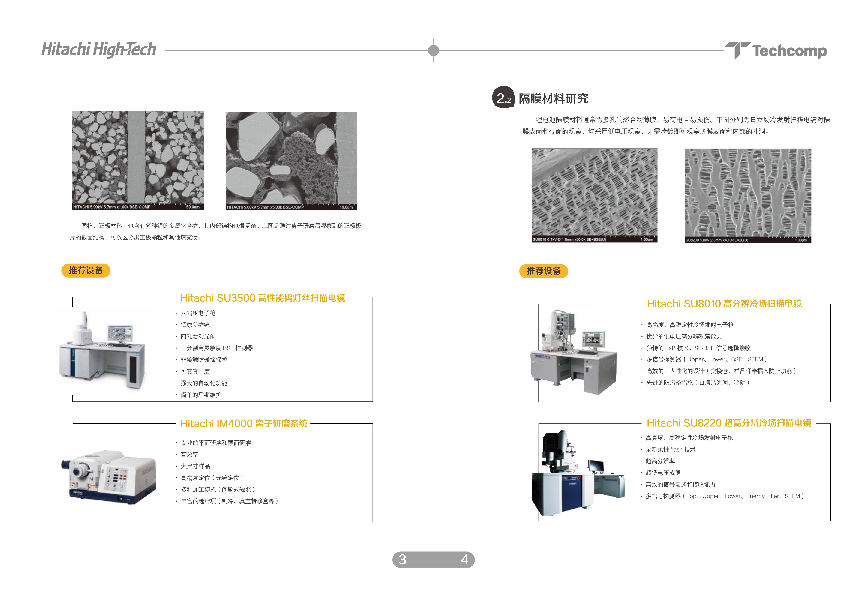The image size is (868, 589).
Task: Click the Hitachi High-Tech logo
Action: pyautogui.click(x=99, y=50)
